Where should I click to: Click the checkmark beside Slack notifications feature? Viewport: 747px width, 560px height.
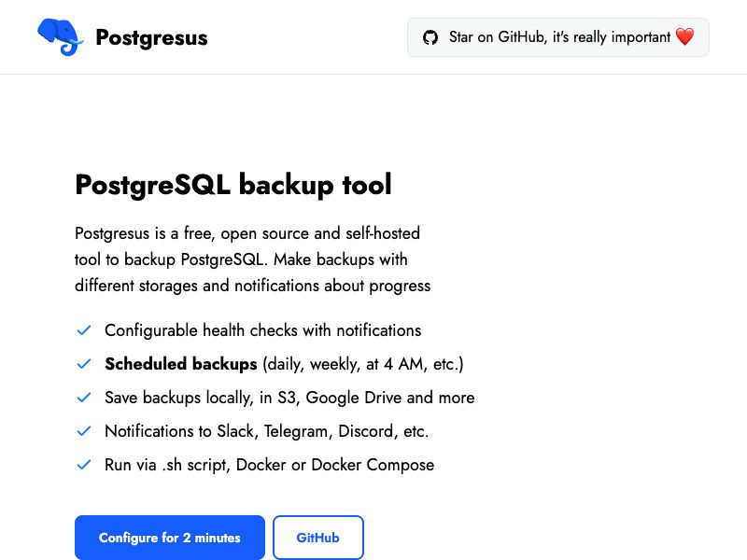[83, 431]
